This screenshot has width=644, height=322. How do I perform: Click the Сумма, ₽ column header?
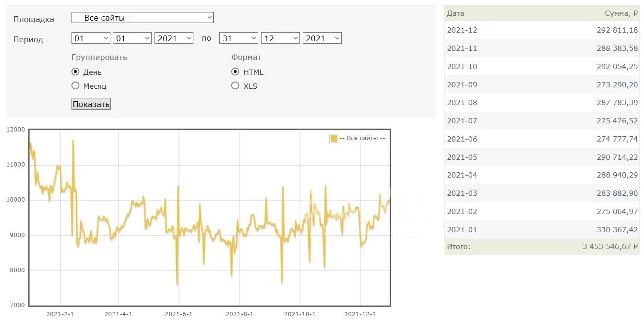point(621,13)
